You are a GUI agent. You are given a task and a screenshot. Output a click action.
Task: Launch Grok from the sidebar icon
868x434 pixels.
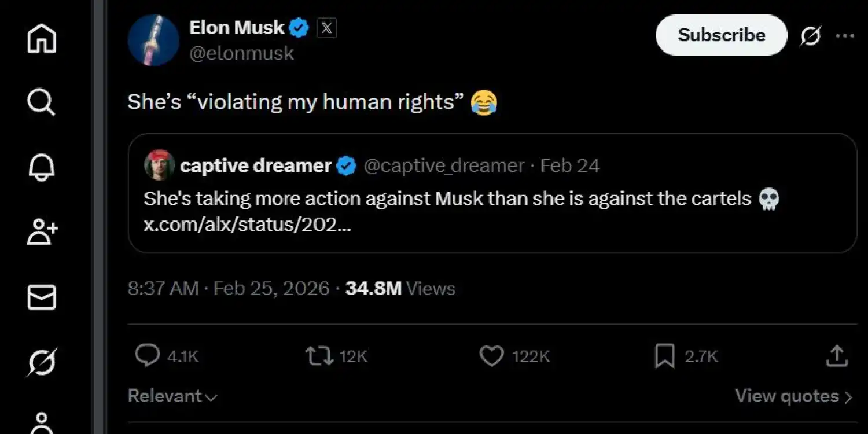click(x=41, y=363)
